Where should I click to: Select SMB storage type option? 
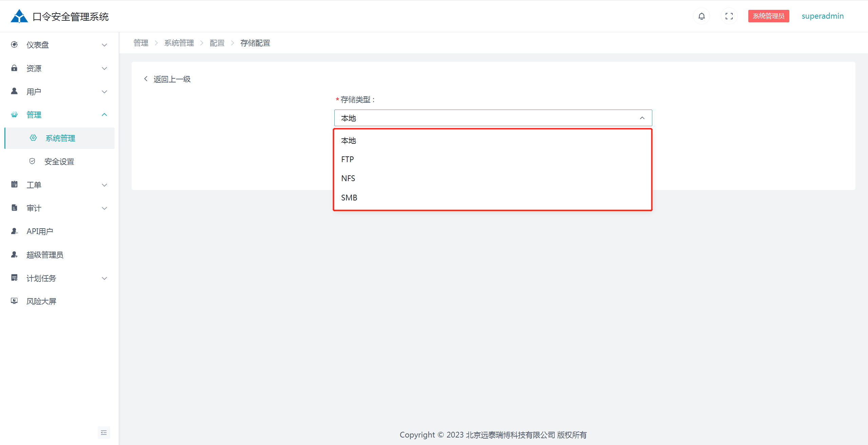349,197
